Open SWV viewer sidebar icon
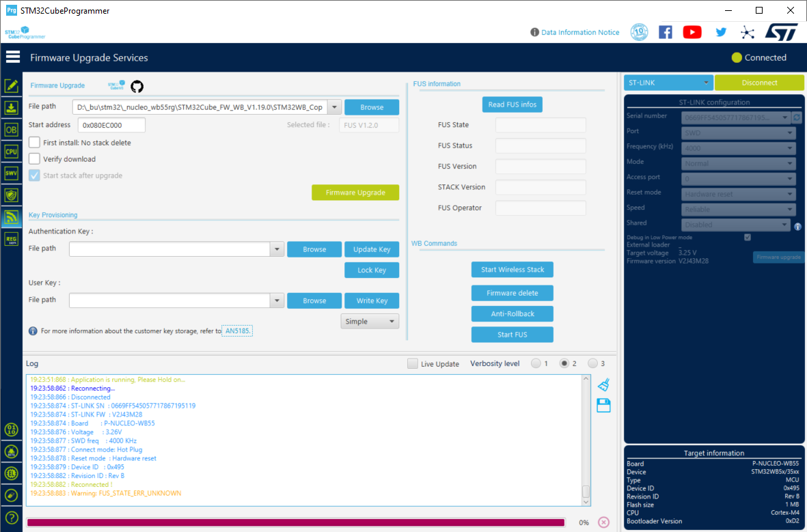The width and height of the screenshot is (807, 532). (12, 173)
